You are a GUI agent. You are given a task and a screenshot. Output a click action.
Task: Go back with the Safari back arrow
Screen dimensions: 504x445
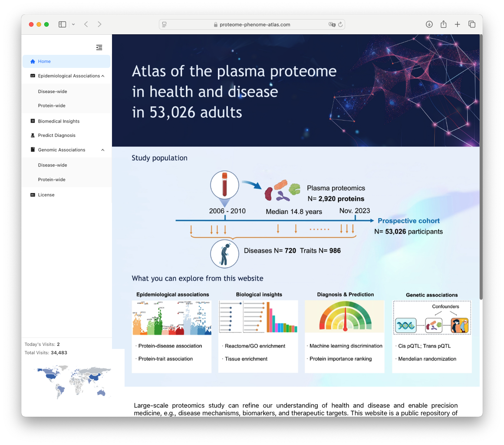(x=86, y=24)
